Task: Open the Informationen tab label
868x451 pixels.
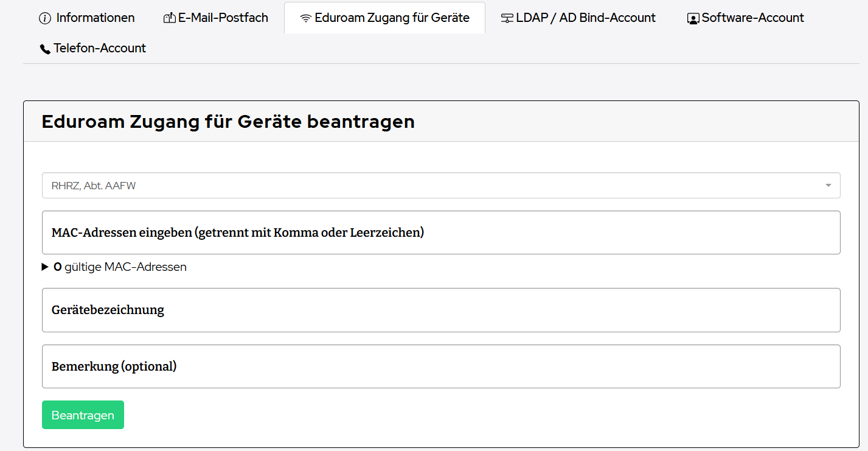Action: coord(95,18)
